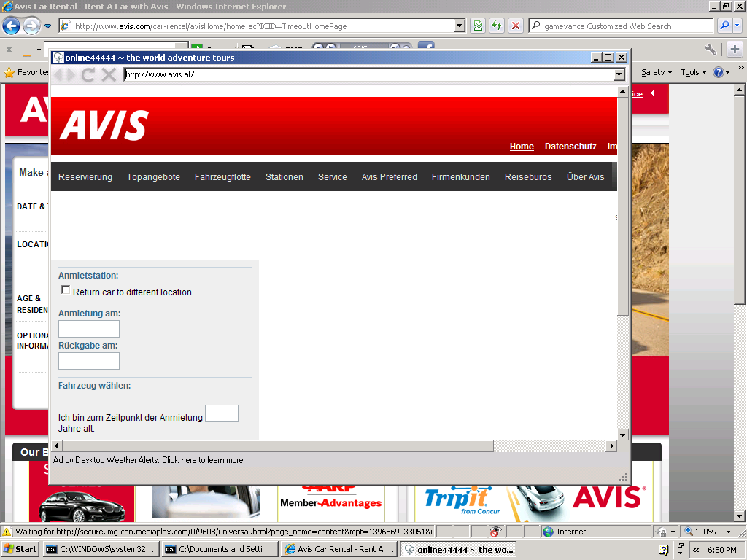The image size is (747, 560).
Task: Click the age input field beside Anmietung text
Action: point(222,413)
